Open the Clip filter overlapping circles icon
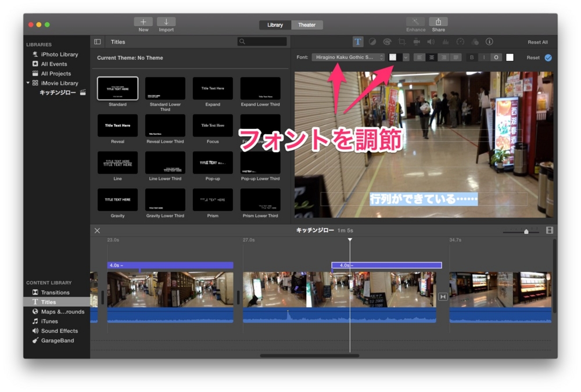The image size is (581, 392). [475, 42]
